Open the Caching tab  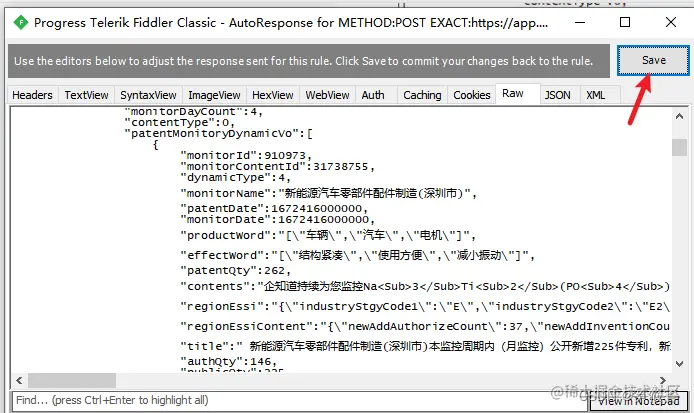[x=422, y=95]
